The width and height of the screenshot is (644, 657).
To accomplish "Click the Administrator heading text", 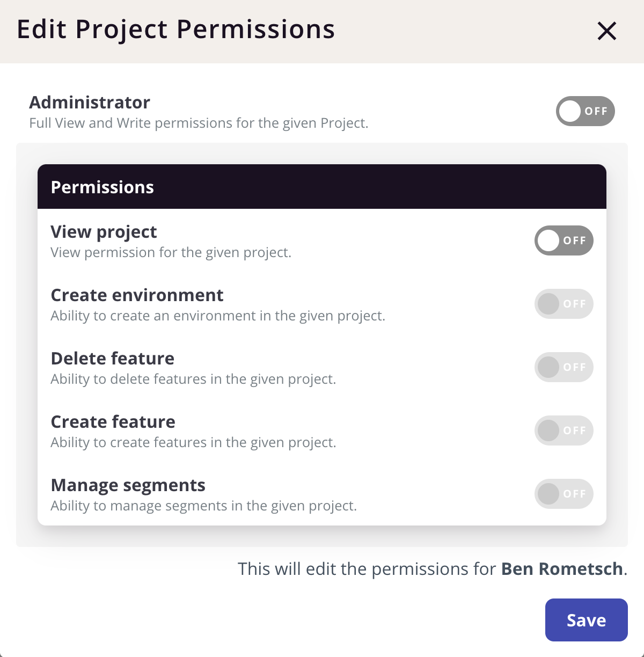I will pyautogui.click(x=90, y=102).
